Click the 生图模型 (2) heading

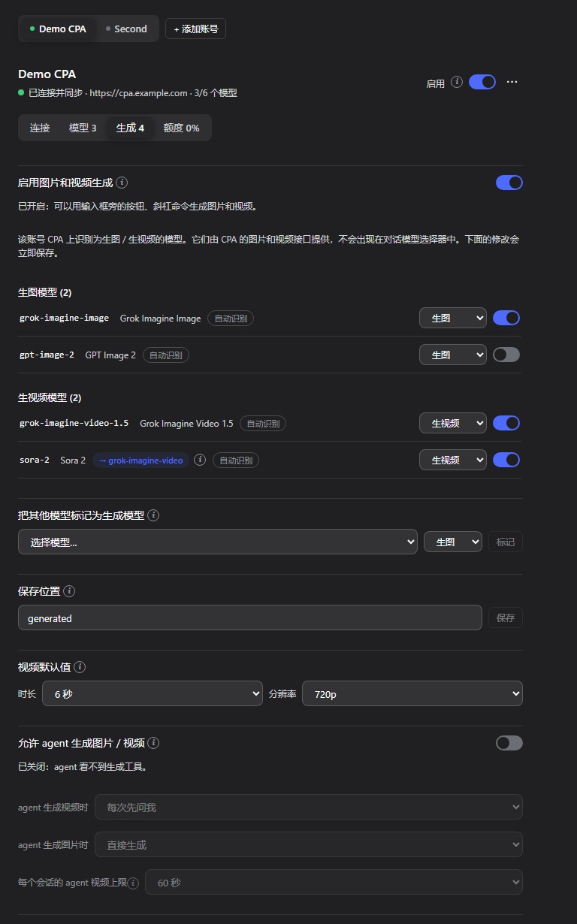click(x=44, y=292)
